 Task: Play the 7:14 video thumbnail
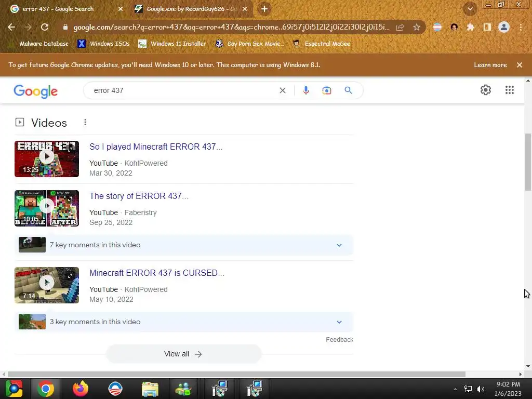click(x=47, y=285)
